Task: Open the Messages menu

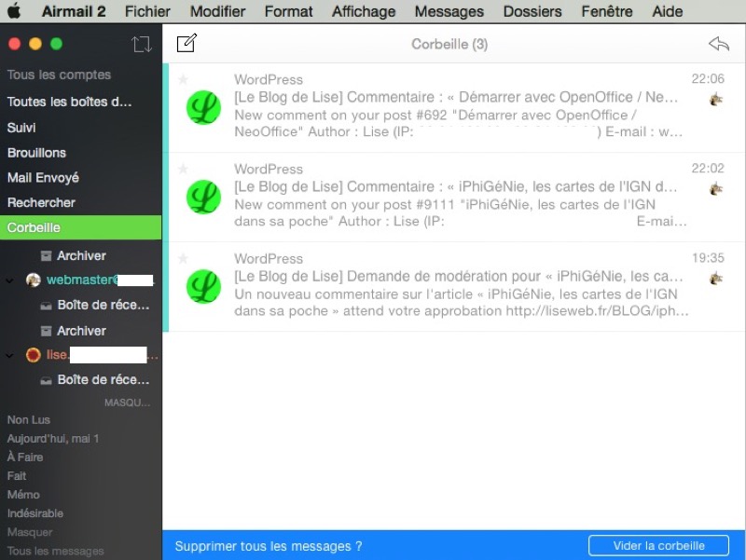Action: coord(449,12)
